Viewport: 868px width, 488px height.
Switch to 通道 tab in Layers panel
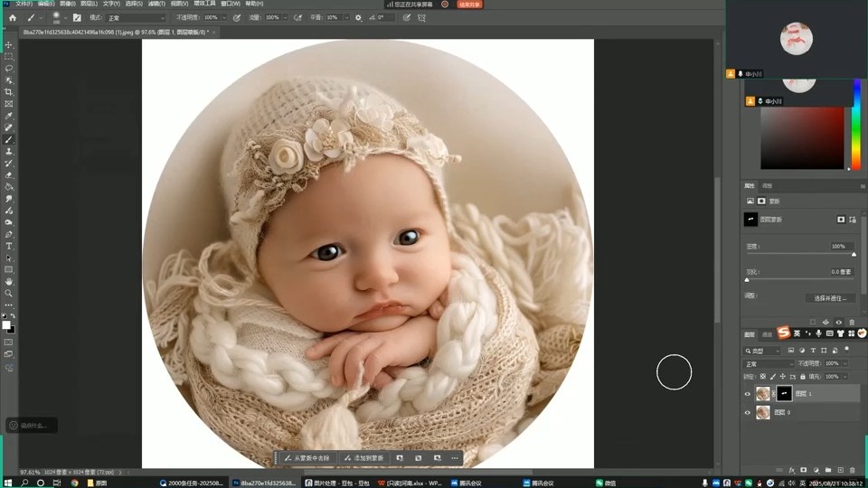(x=767, y=334)
